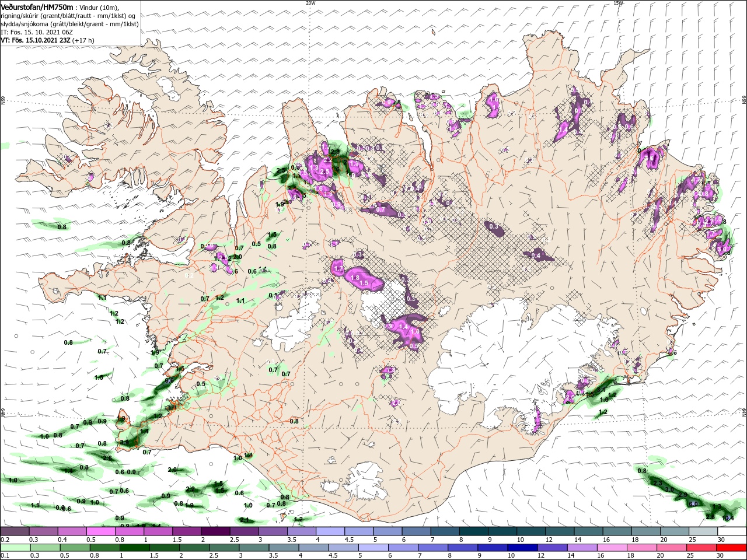The image size is (747, 560).
Task: Select bright pink upper swatch between 0.5 and 0.8
Action: click(100, 531)
